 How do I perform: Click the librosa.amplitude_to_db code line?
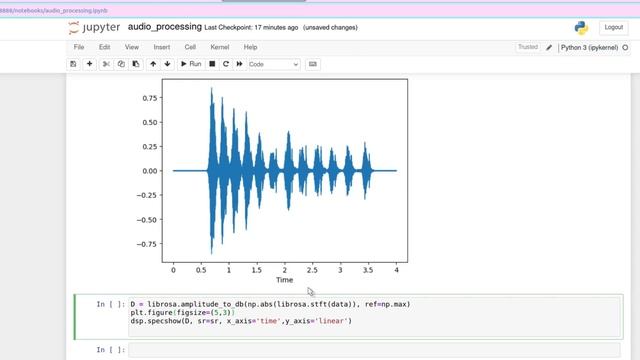pos(270,304)
